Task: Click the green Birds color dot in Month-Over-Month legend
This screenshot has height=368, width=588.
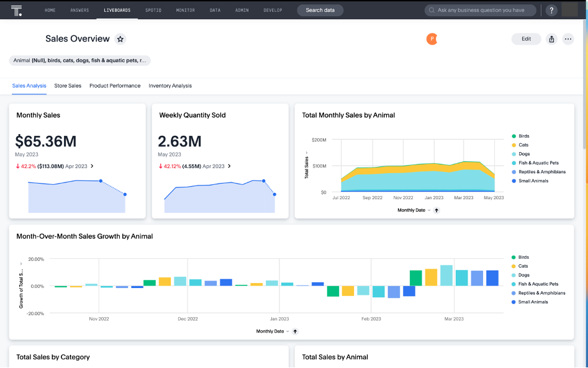Action: click(513, 257)
